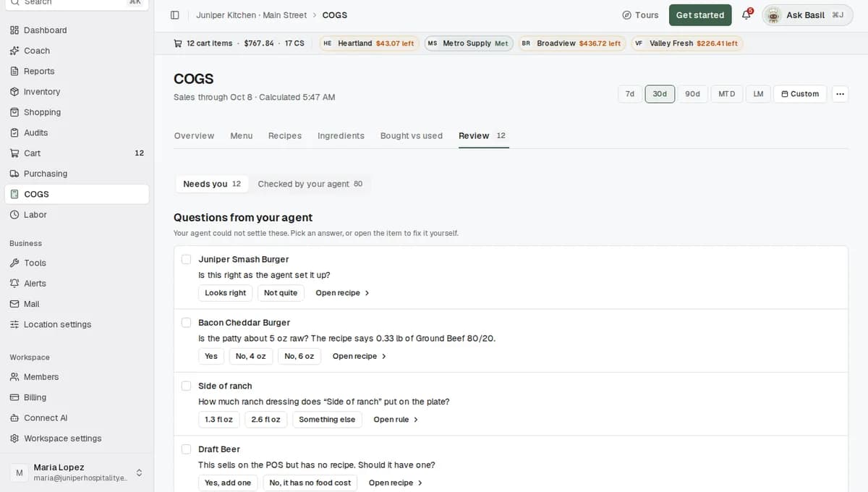This screenshot has width=868, height=492.
Task: Click the Basil avatar icon
Action: coord(773,15)
